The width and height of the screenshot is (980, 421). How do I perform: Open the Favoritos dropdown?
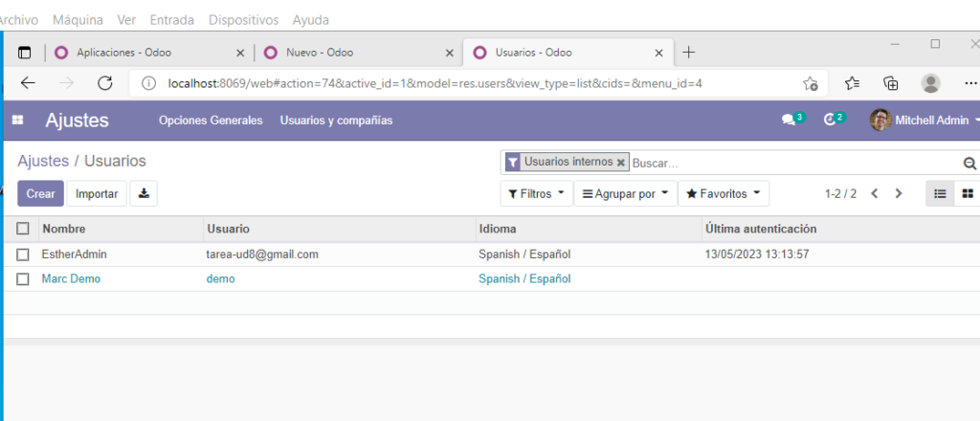pyautogui.click(x=724, y=193)
